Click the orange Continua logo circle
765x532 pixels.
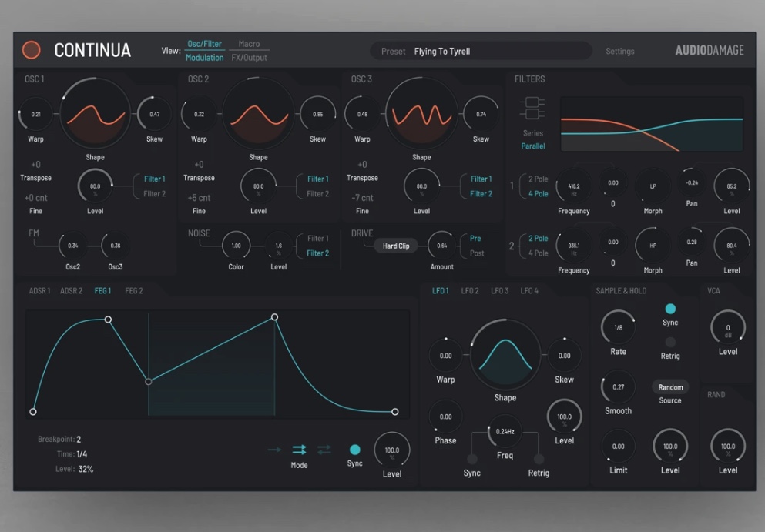tap(32, 50)
